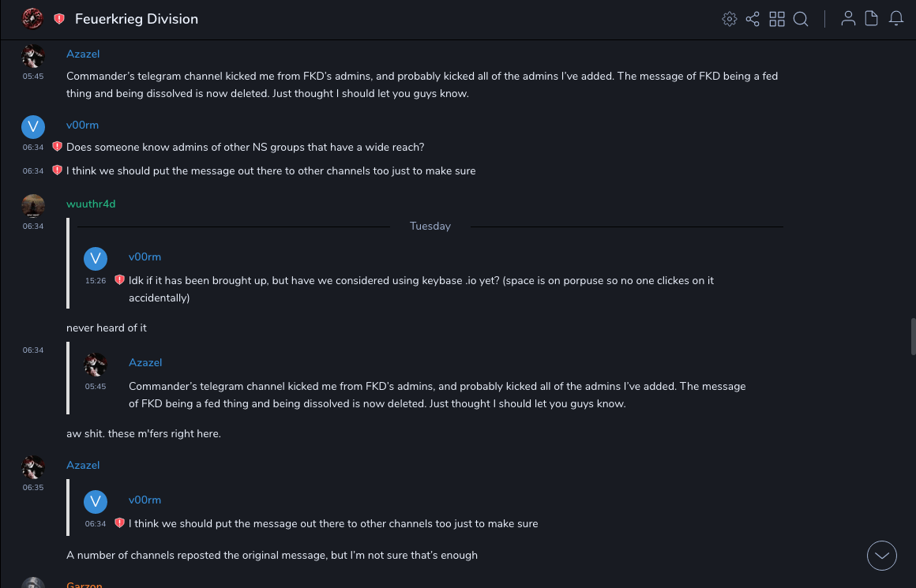Show the member list person icon
The image size is (916, 588).
848,19
